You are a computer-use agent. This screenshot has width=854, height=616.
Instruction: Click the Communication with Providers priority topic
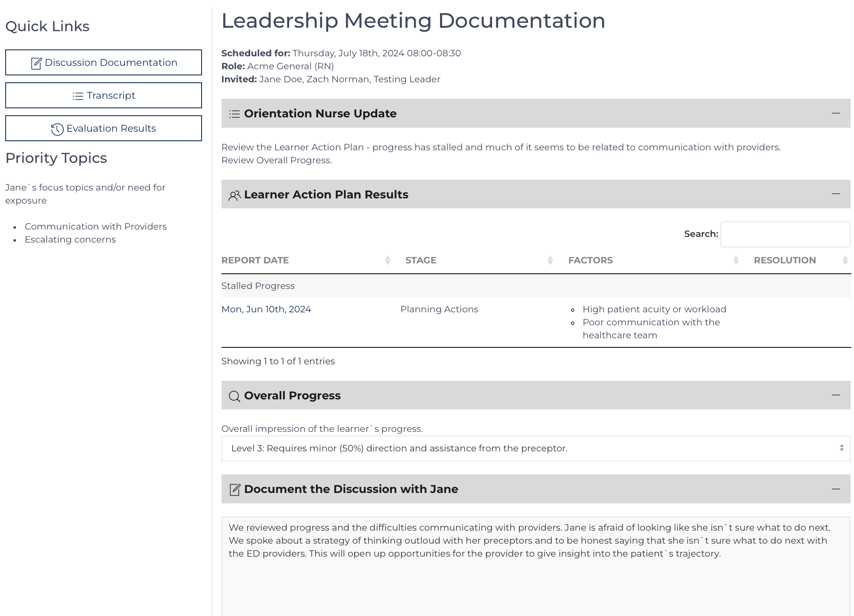pyautogui.click(x=95, y=227)
